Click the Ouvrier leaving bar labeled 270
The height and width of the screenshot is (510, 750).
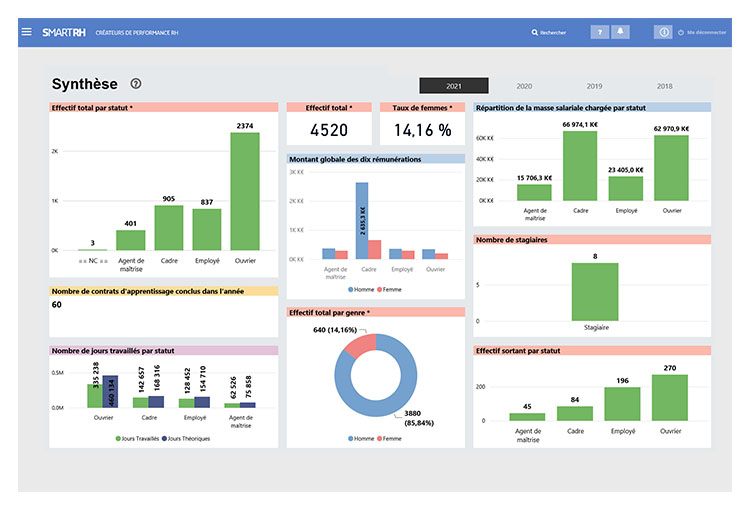(670, 398)
